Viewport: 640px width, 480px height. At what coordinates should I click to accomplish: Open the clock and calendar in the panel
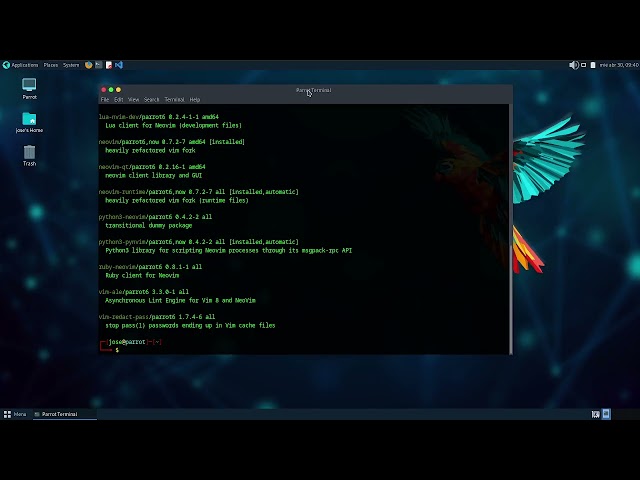point(619,65)
